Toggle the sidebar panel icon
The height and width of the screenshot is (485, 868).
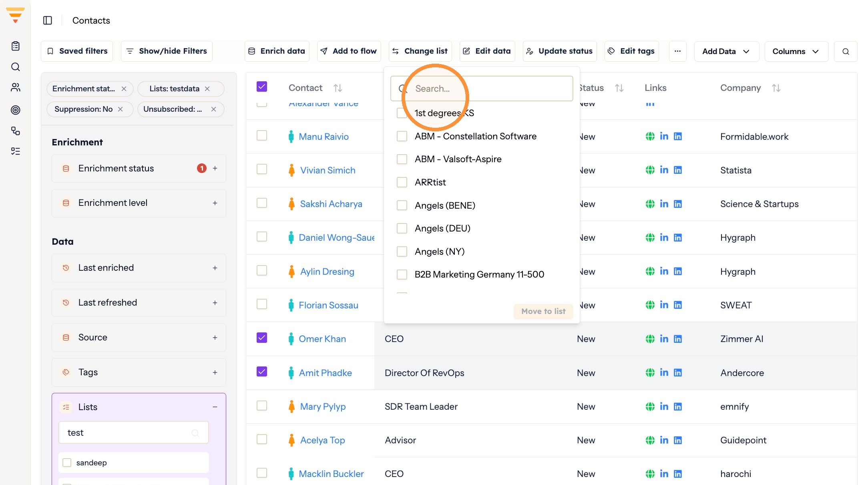tap(48, 20)
